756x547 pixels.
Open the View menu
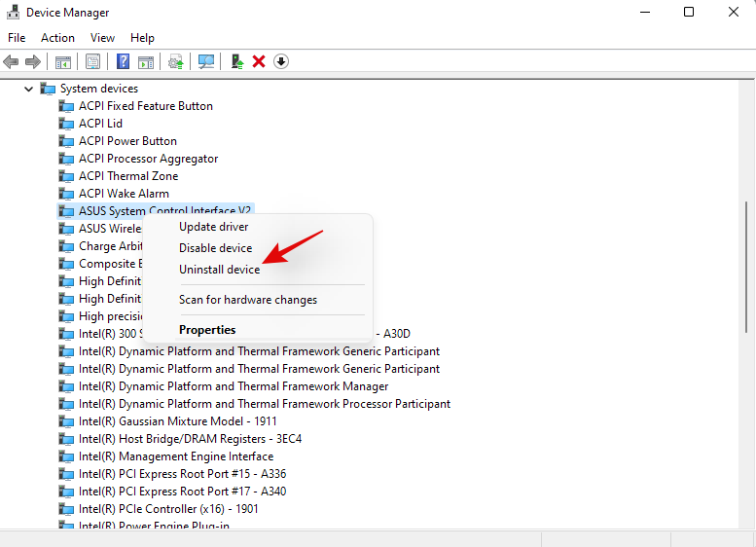[102, 38]
